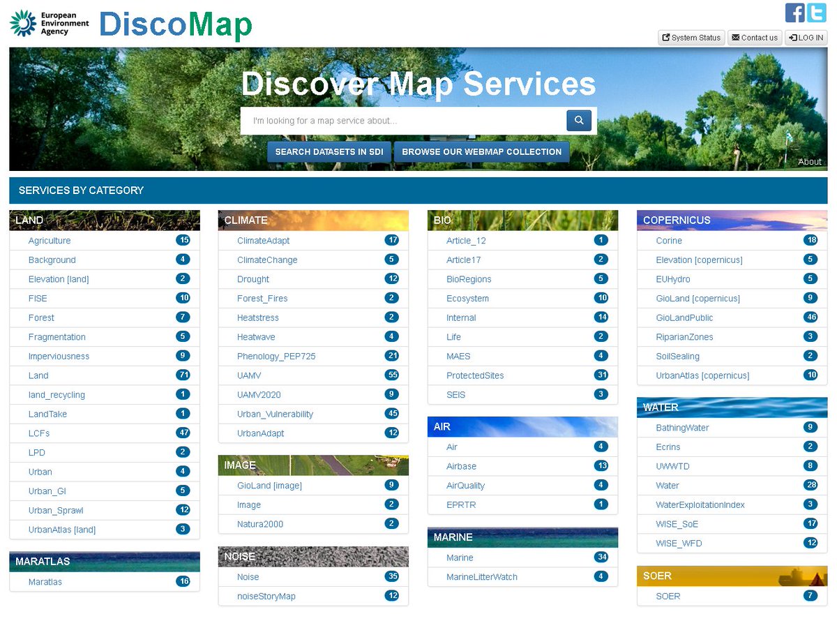Image resolution: width=837 pixels, height=644 pixels.
Task: Click the DiscoMap title logo
Action: click(176, 24)
